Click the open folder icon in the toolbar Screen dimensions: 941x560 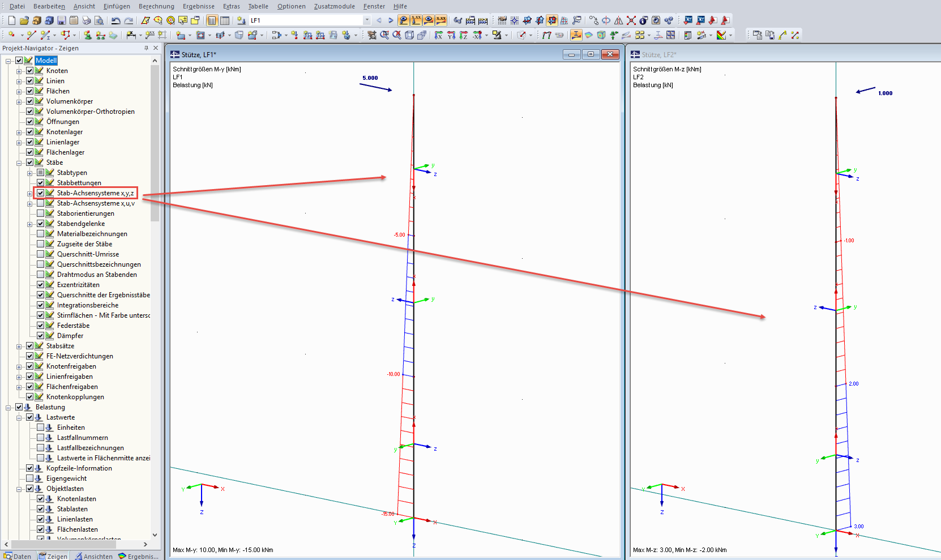point(24,20)
